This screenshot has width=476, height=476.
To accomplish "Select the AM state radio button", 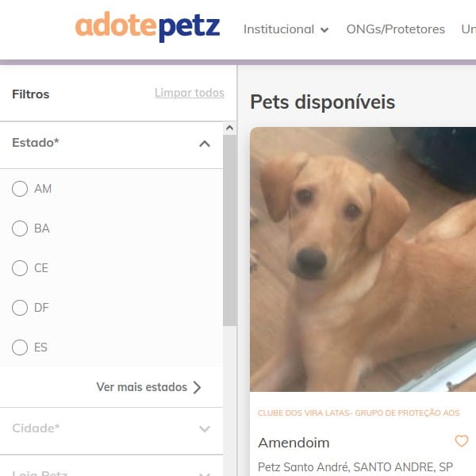I will pyautogui.click(x=20, y=189).
